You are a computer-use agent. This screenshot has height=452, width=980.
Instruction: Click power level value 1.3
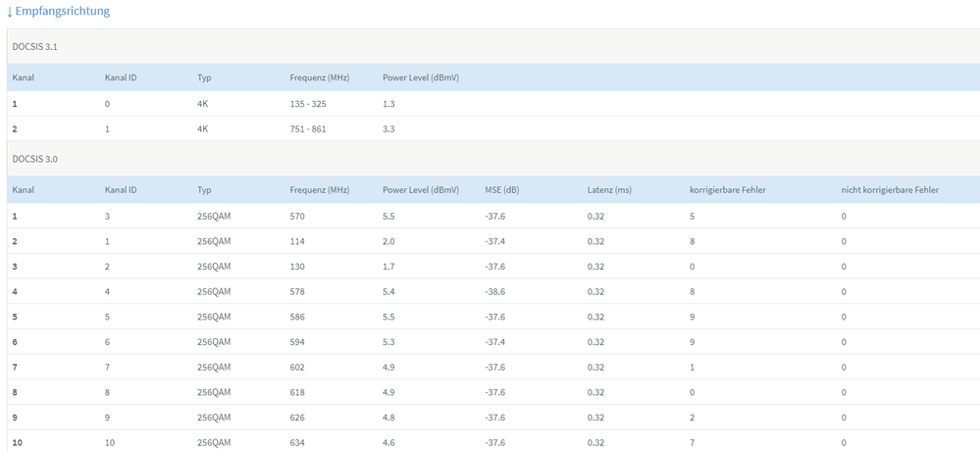click(388, 104)
